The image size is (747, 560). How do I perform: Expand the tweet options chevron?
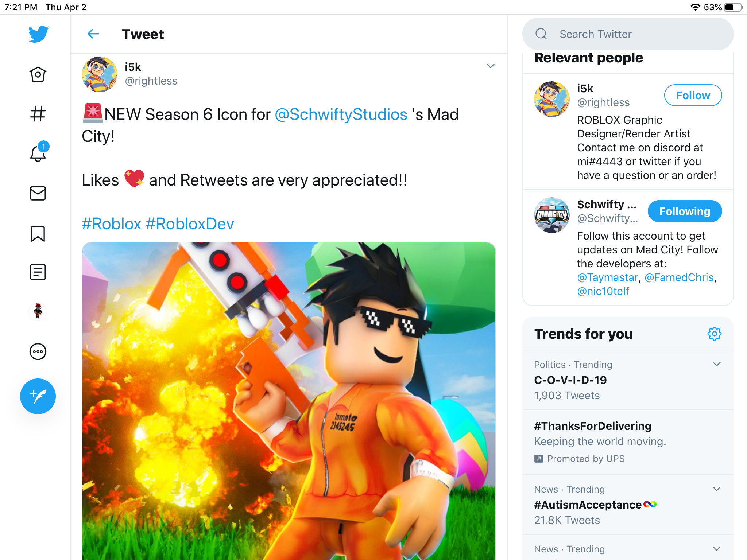click(x=491, y=66)
